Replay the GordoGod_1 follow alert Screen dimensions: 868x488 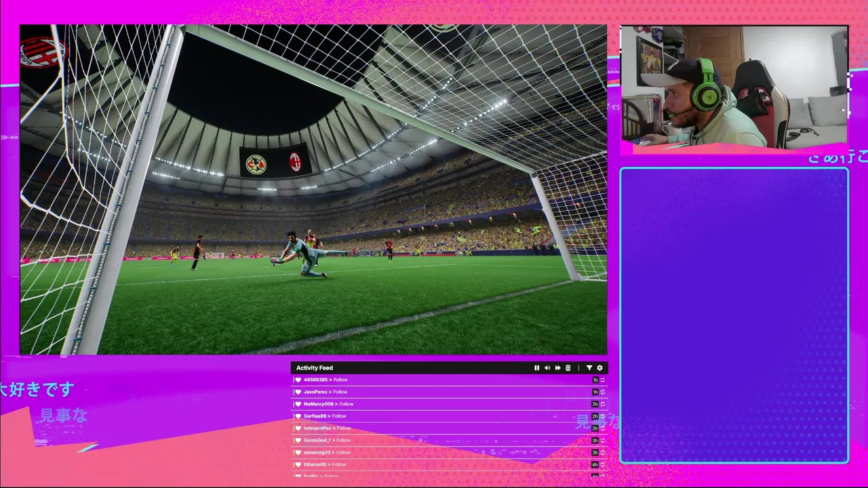602,441
